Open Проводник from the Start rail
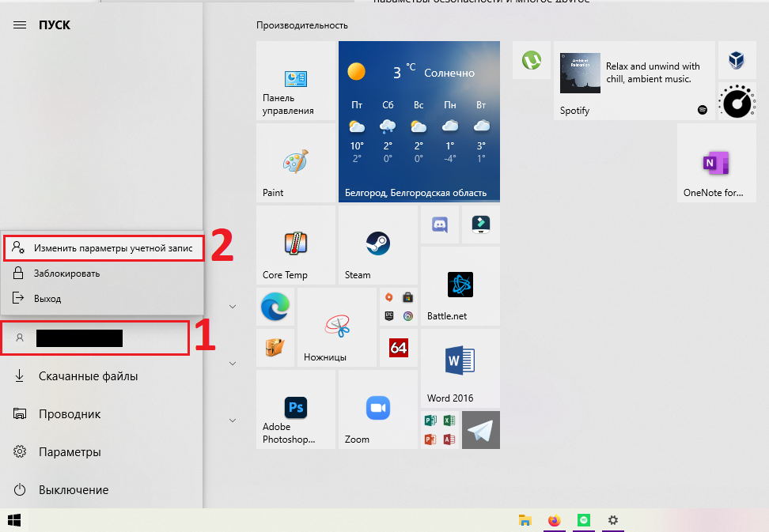Viewport: 769px width, 532px height. tap(101, 414)
